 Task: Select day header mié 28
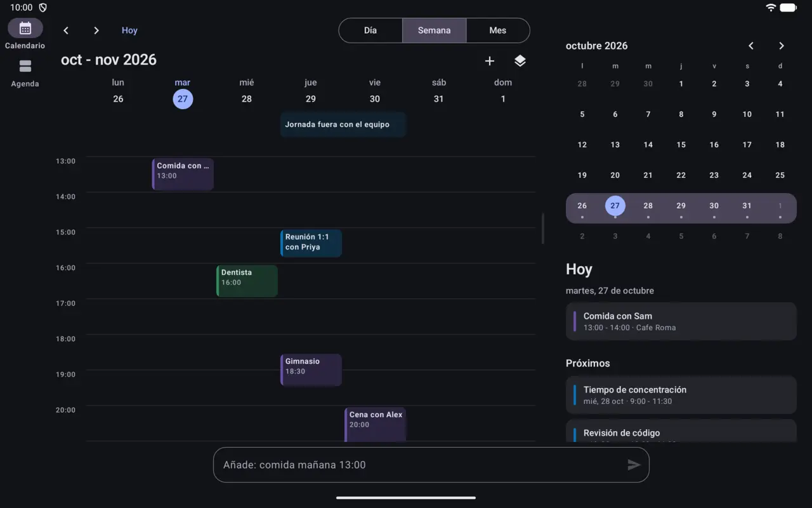247,91
